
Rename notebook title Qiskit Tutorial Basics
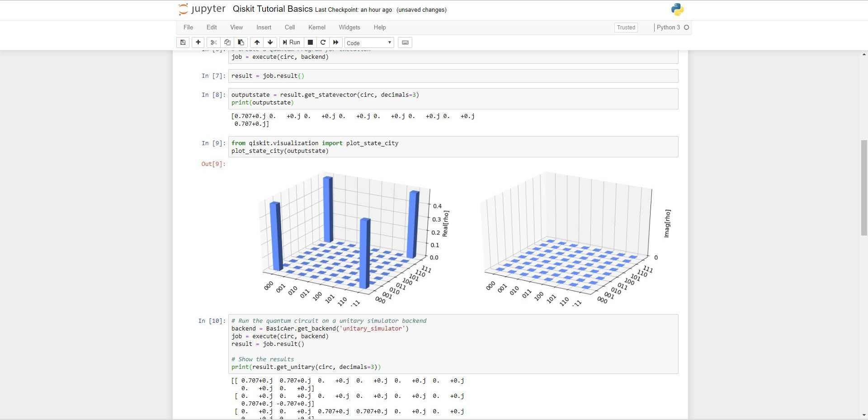pyautogui.click(x=273, y=9)
